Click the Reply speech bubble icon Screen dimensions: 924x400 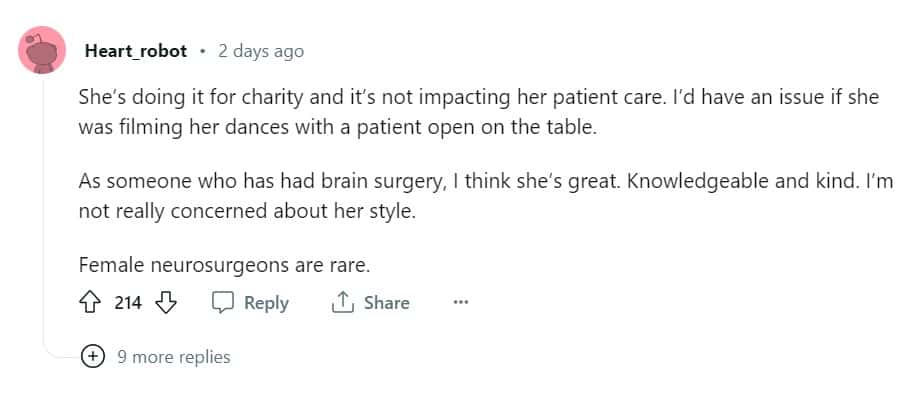tap(223, 303)
